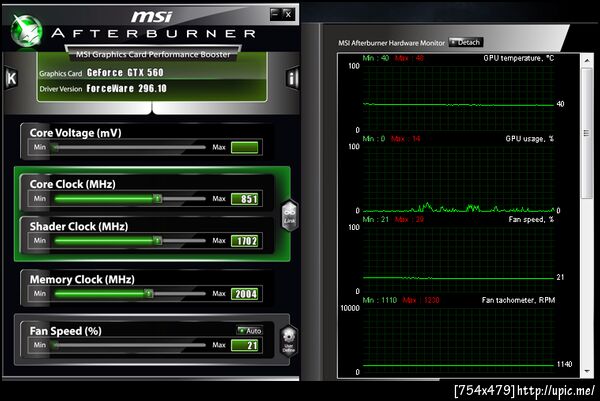Click the Fan tachometer RPM graph
Viewport: 600px width, 401px height.
click(458, 339)
